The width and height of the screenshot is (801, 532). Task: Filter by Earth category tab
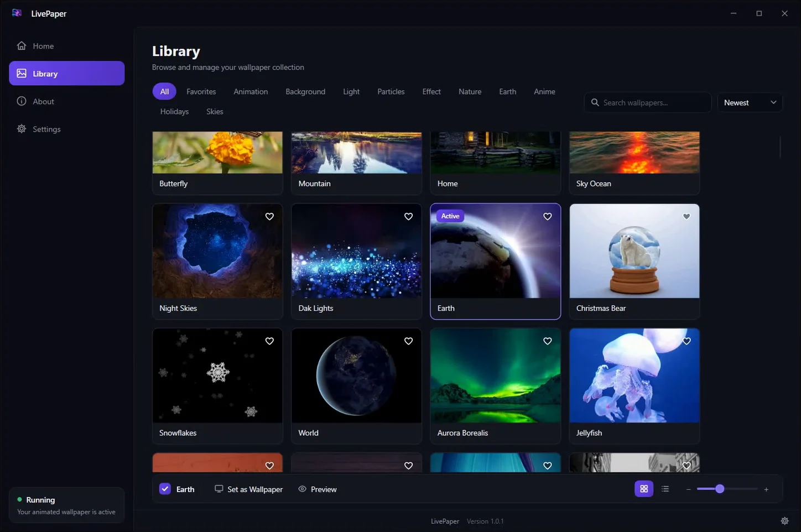pyautogui.click(x=507, y=91)
